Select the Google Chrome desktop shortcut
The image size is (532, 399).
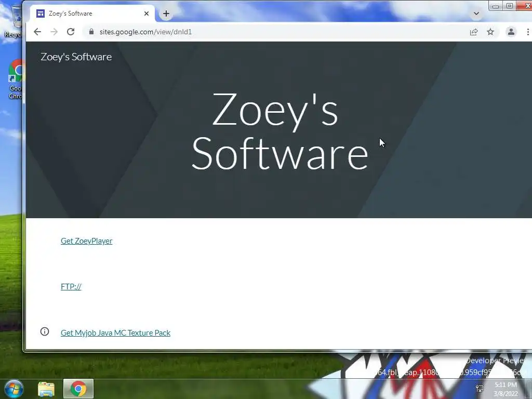tap(15, 79)
